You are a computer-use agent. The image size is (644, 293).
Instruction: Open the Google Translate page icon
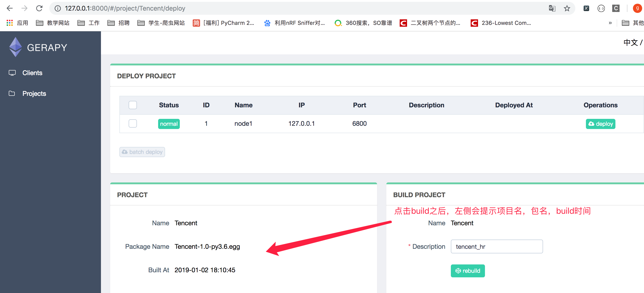[x=552, y=8]
